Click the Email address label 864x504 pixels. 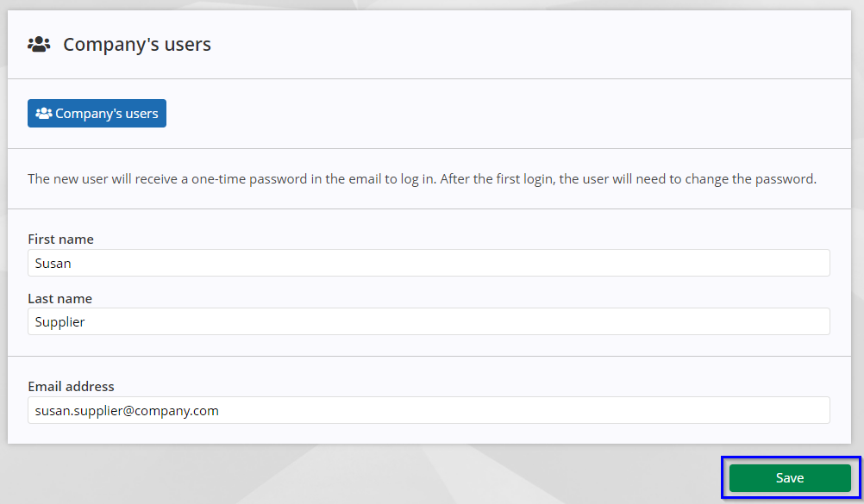tap(71, 387)
